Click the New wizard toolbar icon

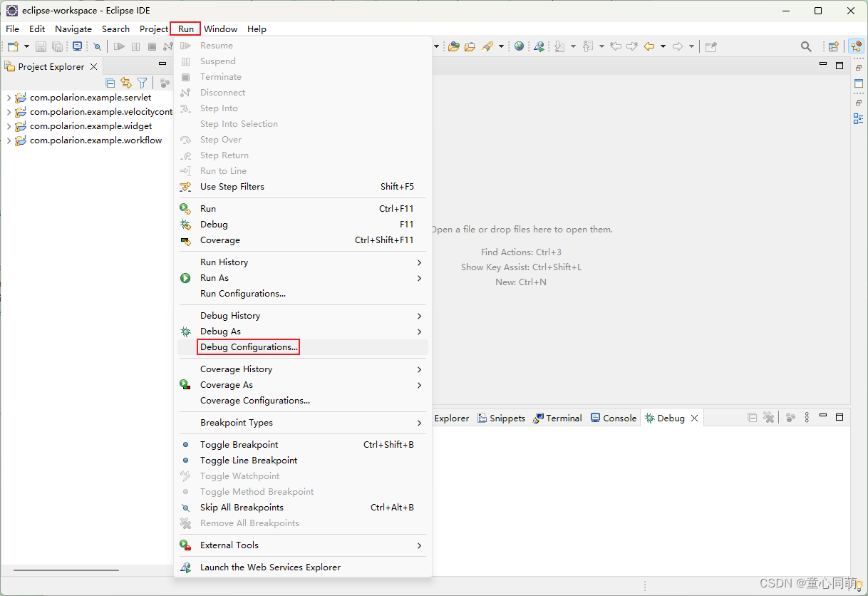pos(13,46)
